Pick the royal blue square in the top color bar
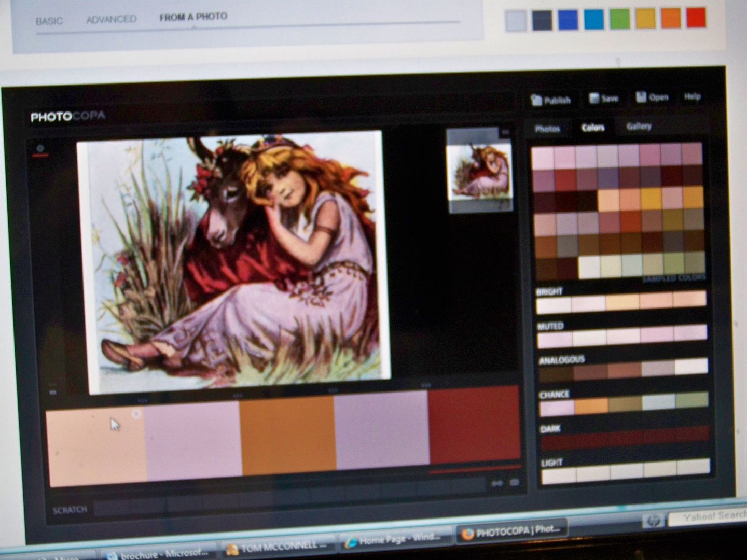This screenshot has height=560, width=747. [x=568, y=20]
